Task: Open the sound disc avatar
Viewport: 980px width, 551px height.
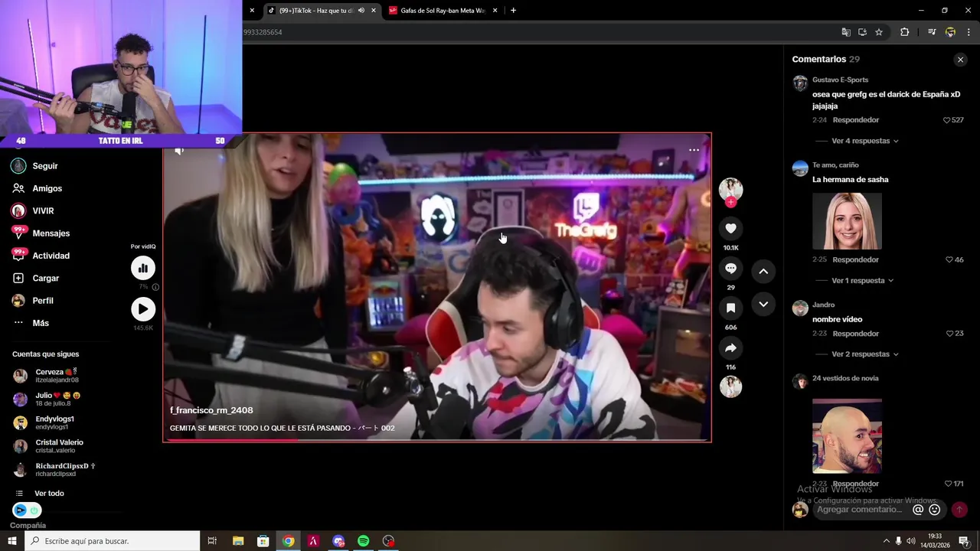Action: [730, 386]
